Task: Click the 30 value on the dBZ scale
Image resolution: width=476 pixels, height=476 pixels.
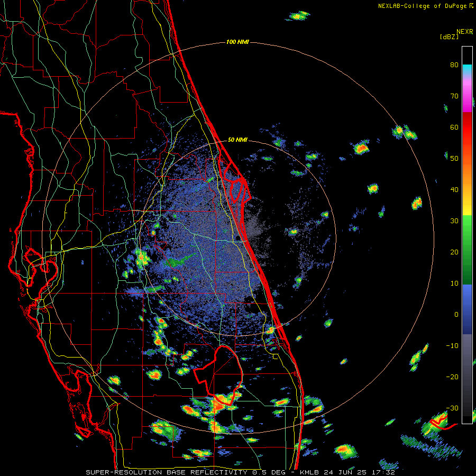Action: 454,221
